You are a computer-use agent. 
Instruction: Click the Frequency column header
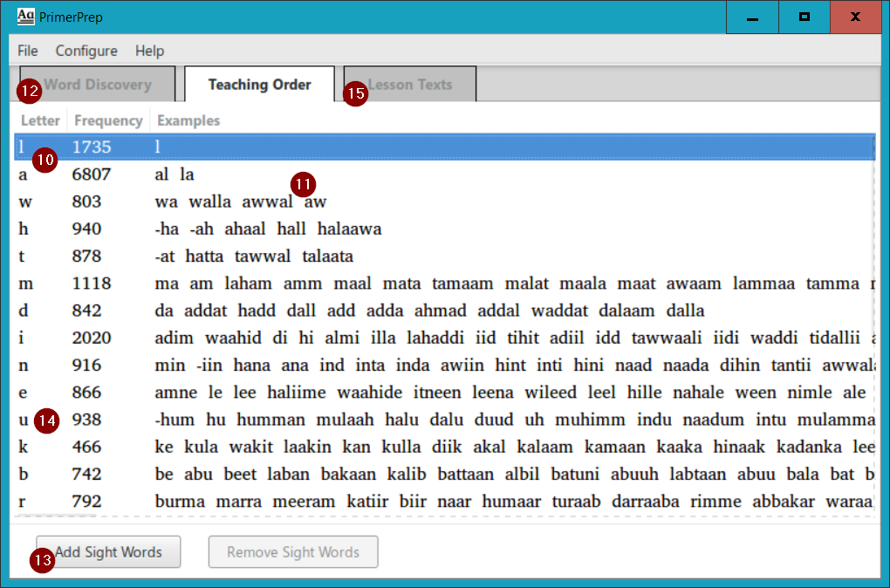click(x=107, y=120)
